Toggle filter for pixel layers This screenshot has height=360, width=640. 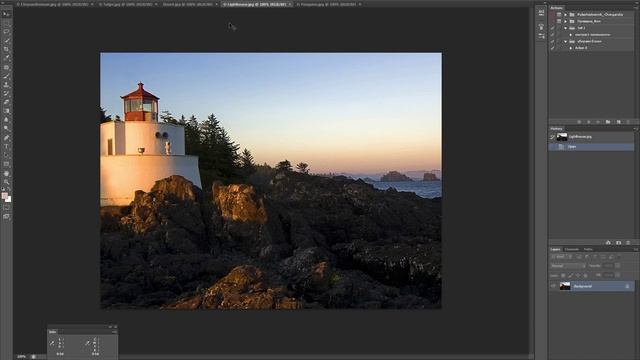[579, 257]
